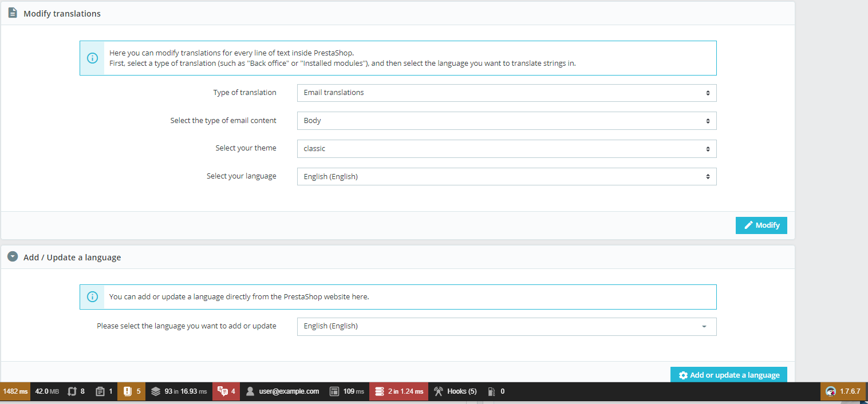Click the pencil icon on the Modify button
This screenshot has height=404, width=868.
(748, 225)
